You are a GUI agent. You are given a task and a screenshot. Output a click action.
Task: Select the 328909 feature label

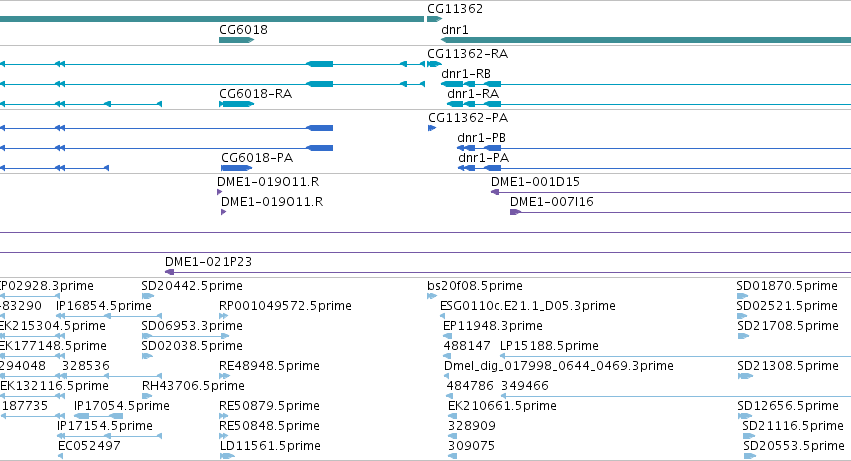click(x=472, y=426)
